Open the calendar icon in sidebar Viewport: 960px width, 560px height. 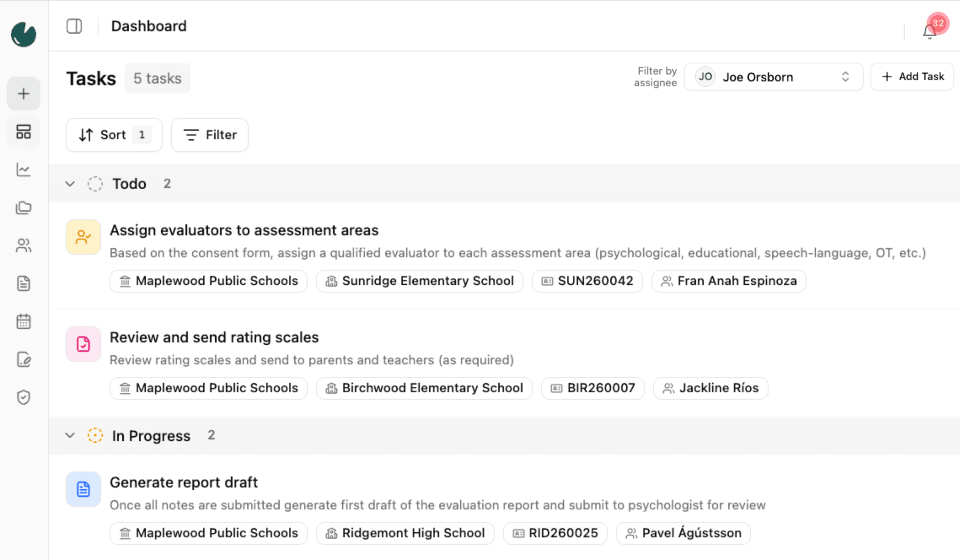tap(24, 321)
